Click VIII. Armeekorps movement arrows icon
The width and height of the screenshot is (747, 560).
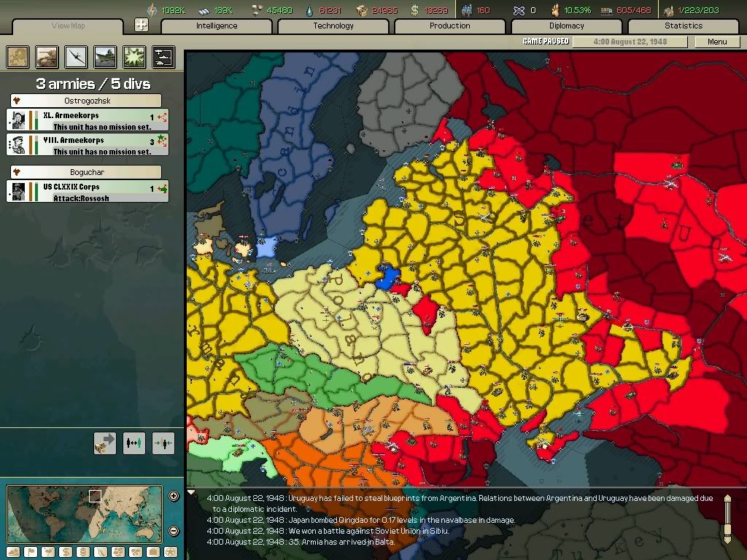point(162,141)
